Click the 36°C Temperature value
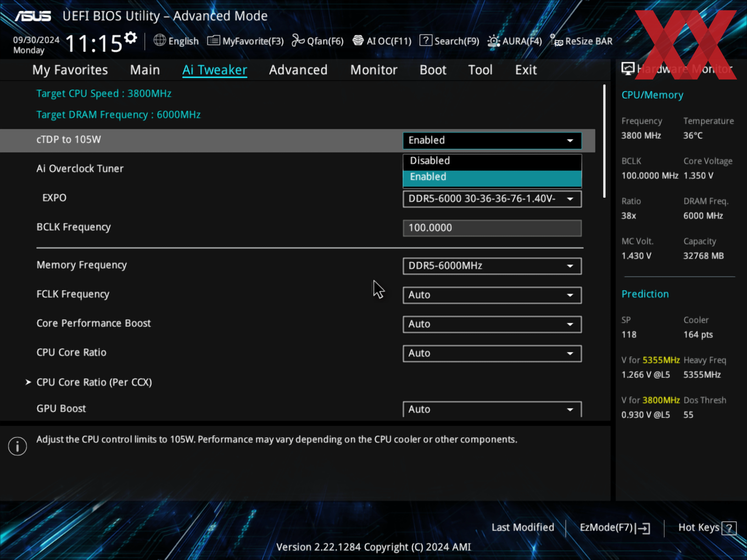This screenshot has width=747, height=560. coord(693,136)
